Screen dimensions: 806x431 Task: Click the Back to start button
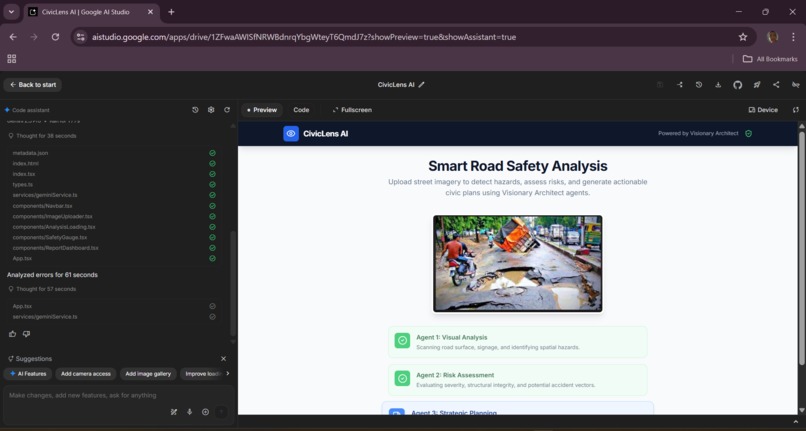click(33, 85)
